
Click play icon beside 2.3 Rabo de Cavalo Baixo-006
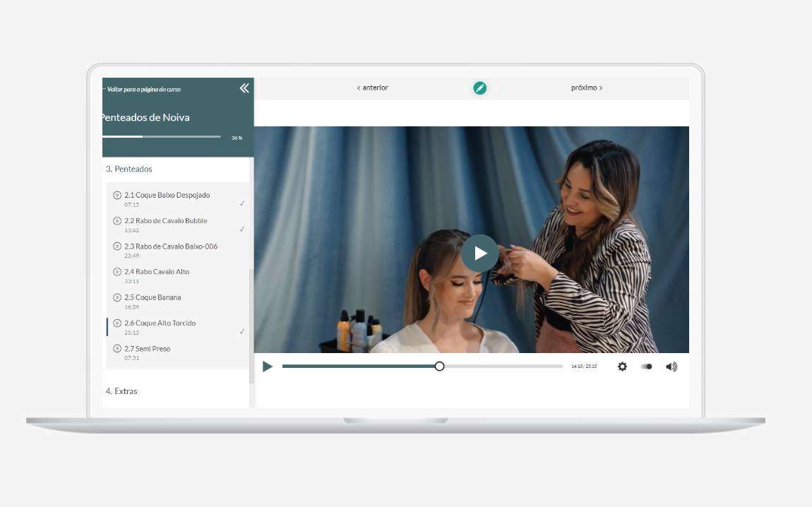(117, 246)
